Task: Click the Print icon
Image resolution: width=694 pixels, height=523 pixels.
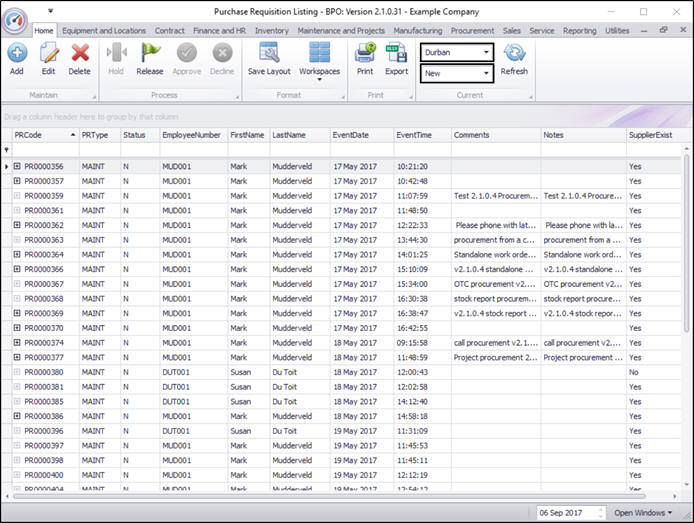Action: [x=365, y=56]
